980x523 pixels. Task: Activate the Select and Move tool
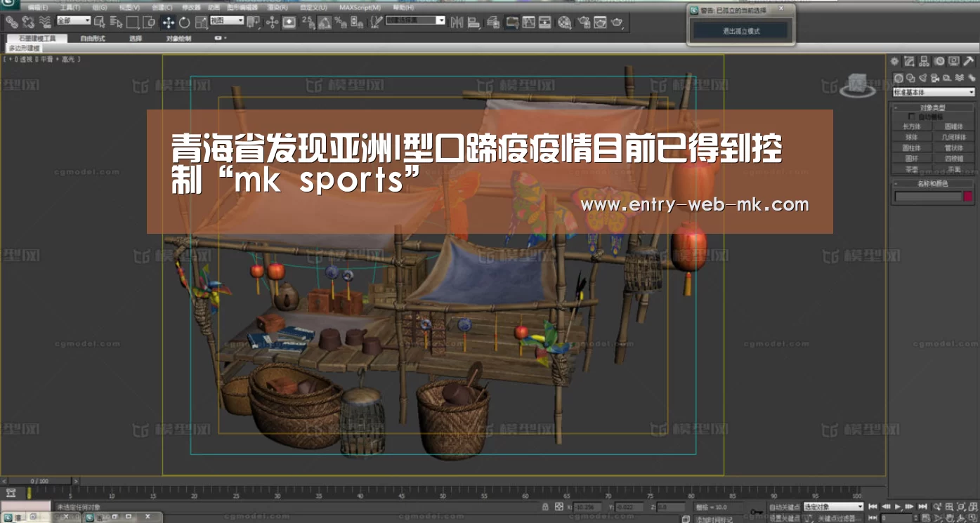[168, 22]
